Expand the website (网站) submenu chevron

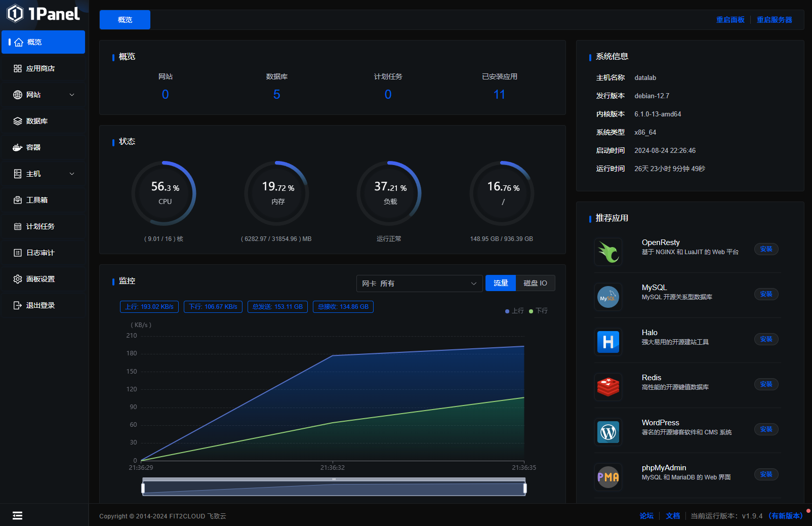pyautogui.click(x=72, y=95)
